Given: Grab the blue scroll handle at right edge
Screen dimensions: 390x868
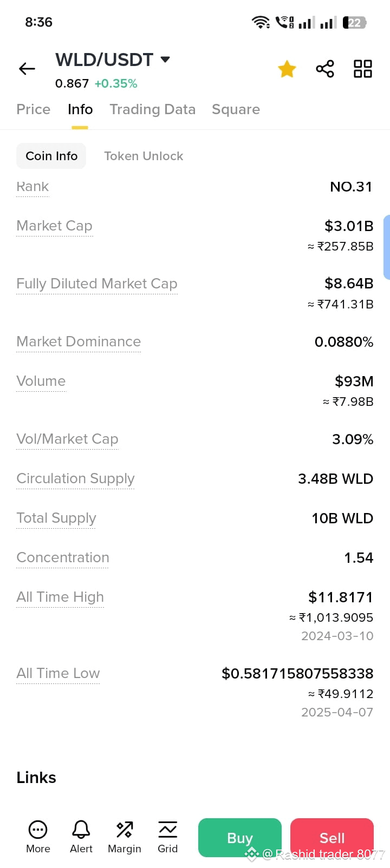Looking at the screenshot, I should (387, 247).
